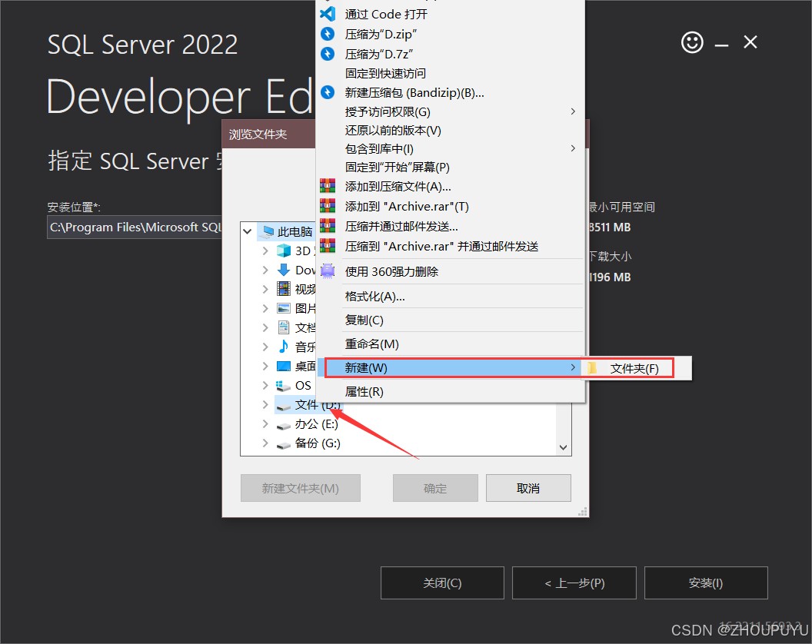812x644 pixels.
Task: Click the folder tree scrollbar down arrow
Action: 564,447
